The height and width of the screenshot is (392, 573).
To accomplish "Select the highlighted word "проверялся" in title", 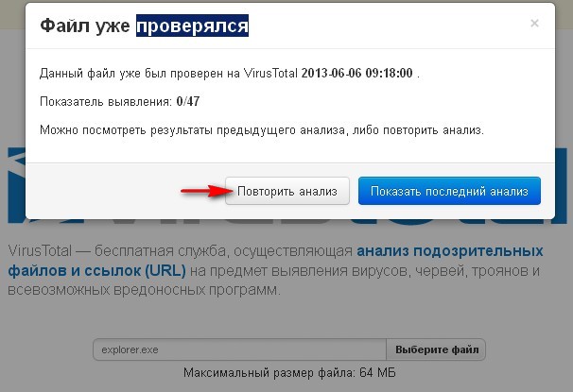I will [x=192, y=26].
